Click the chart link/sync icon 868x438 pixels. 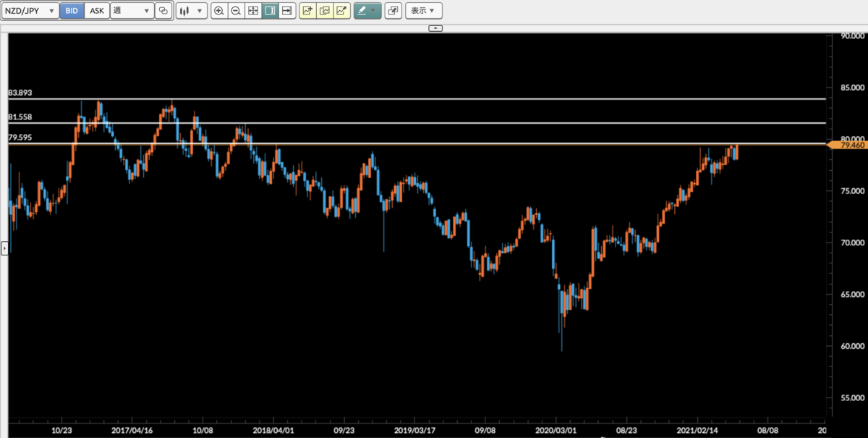[163, 11]
